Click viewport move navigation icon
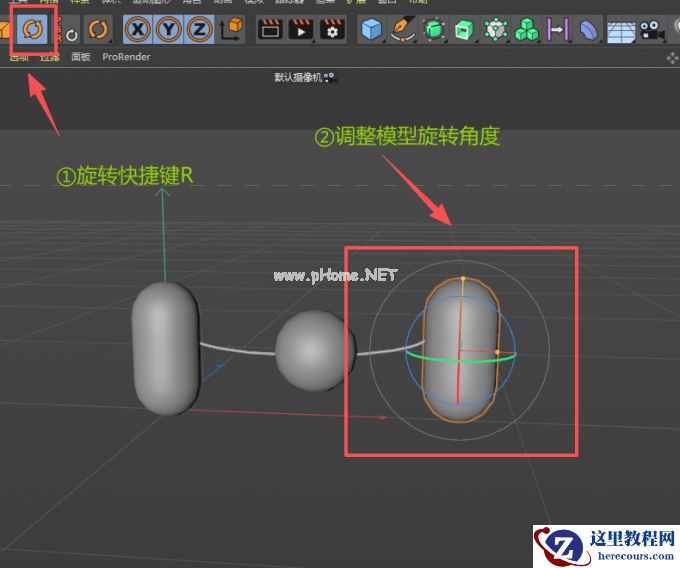680x568 pixels. [673, 58]
